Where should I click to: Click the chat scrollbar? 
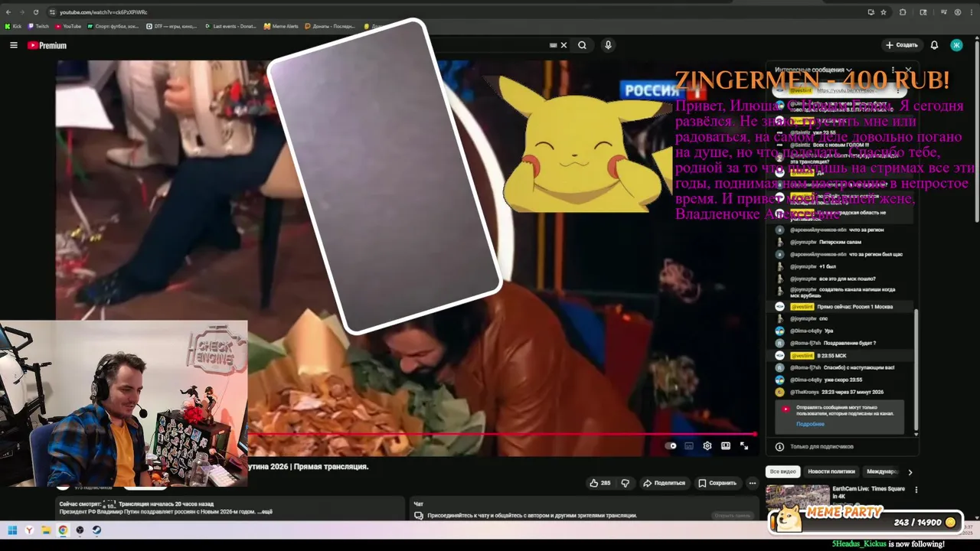(916, 370)
